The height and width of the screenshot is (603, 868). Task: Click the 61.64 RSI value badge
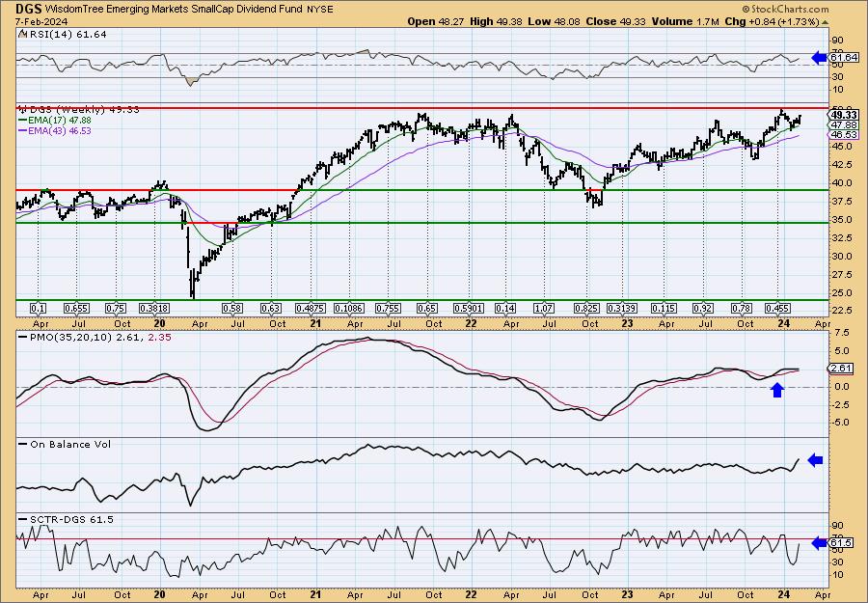point(845,58)
